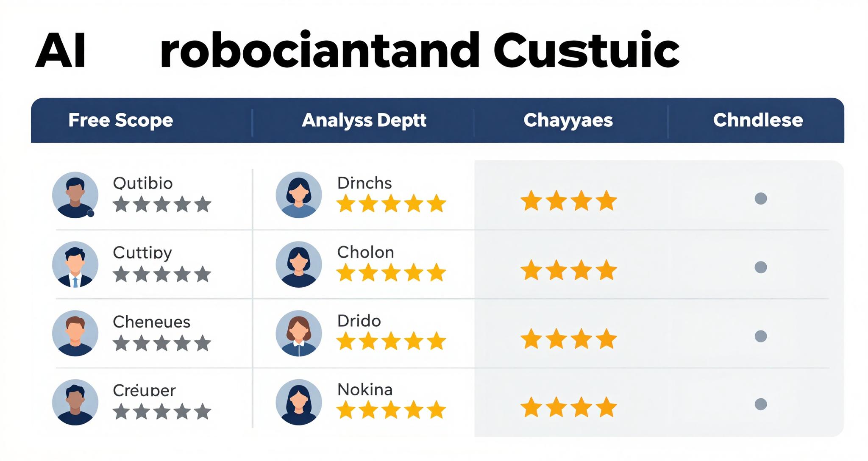Click the Cheneues avatar icon

click(x=75, y=333)
